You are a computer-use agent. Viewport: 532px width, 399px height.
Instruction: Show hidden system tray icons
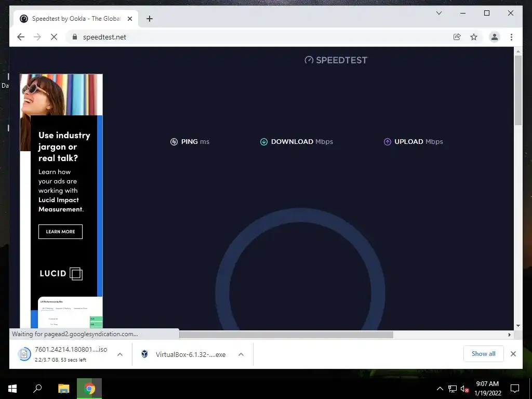[440, 389]
